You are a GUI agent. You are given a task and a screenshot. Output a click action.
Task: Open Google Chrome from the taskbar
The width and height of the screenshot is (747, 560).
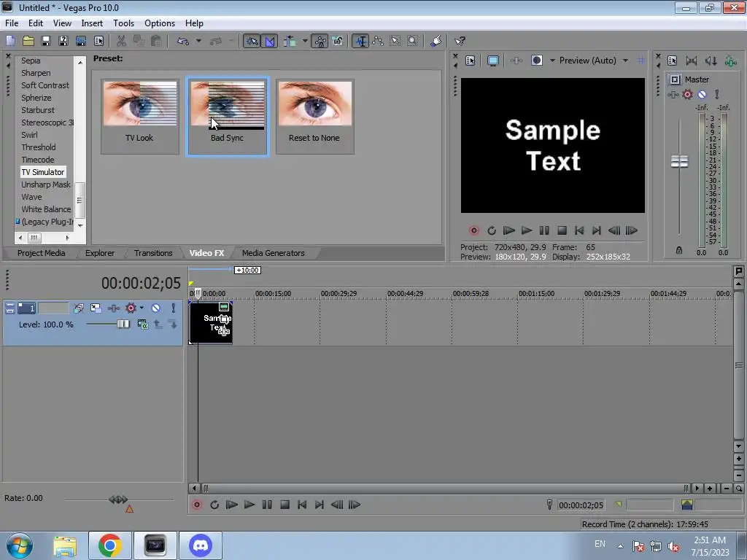pyautogui.click(x=109, y=545)
